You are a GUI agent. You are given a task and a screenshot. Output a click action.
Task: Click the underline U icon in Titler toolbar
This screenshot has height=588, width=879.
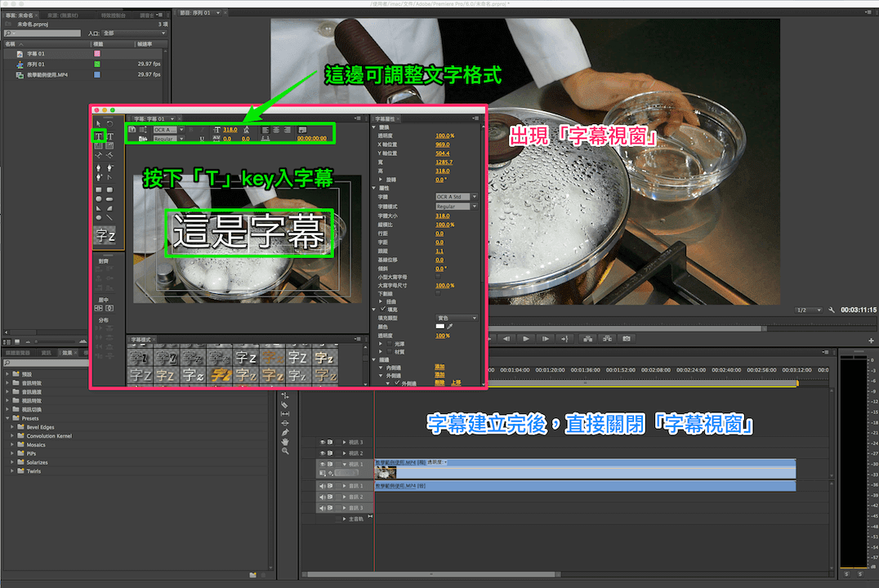click(x=203, y=139)
